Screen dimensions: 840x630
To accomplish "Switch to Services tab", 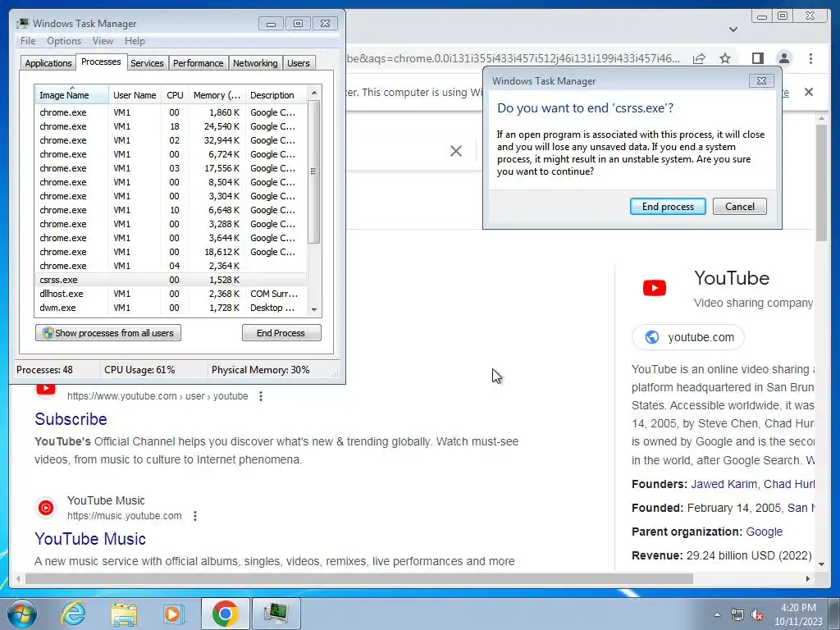I will pos(147,63).
